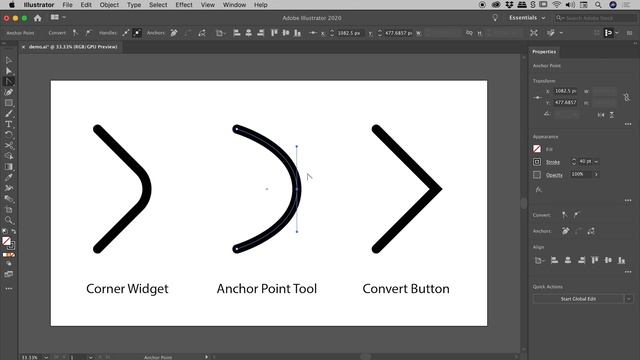Remove selected anchor points in control bar
This screenshot has width=640, height=360.
coord(174,33)
